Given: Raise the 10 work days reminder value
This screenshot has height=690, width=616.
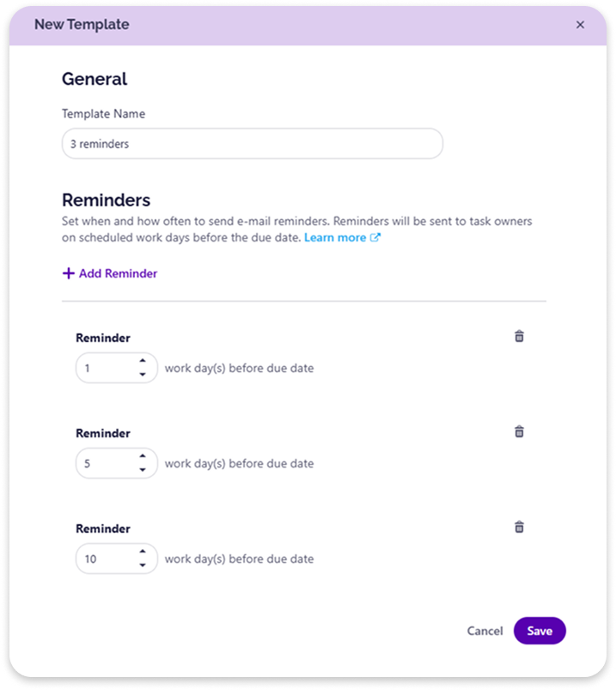Looking at the screenshot, I should [x=142, y=553].
